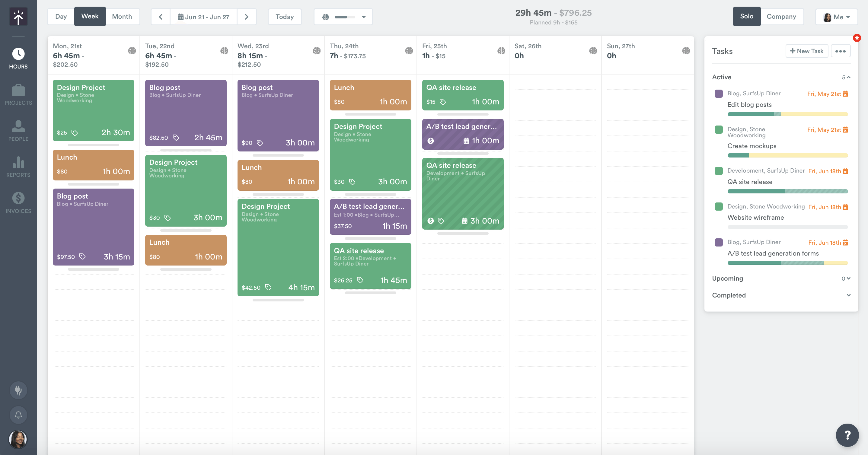
Task: Click the integrations plug icon
Action: coord(18,390)
